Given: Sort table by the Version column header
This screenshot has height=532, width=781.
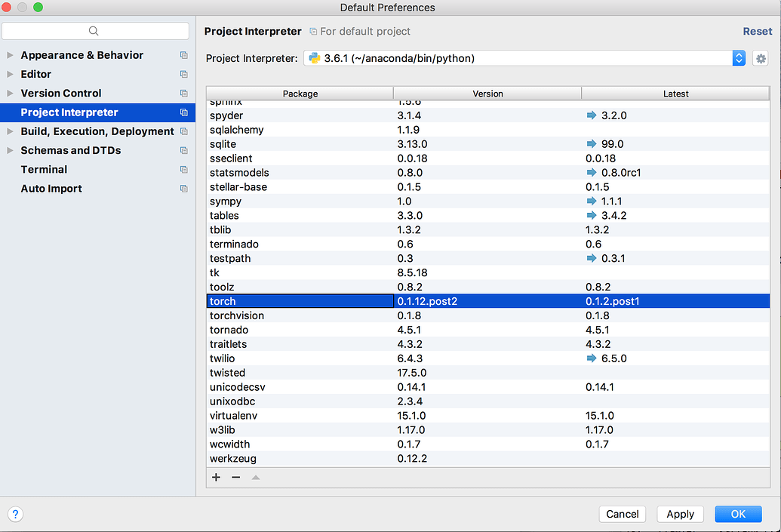Looking at the screenshot, I should [x=487, y=94].
